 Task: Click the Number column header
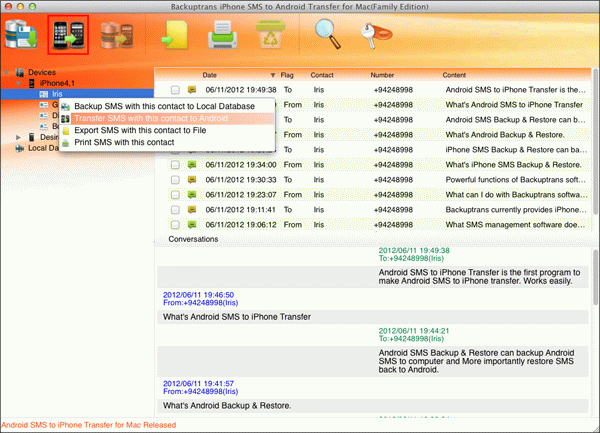(x=382, y=75)
